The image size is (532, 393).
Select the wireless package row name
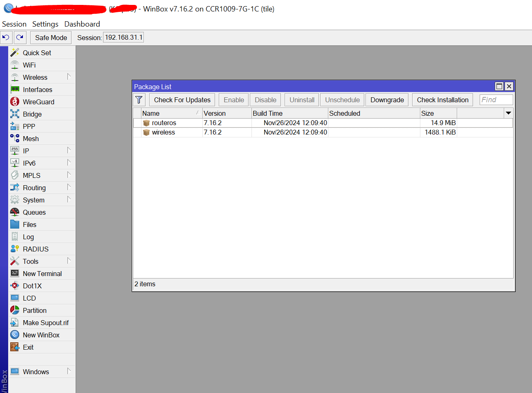click(164, 132)
